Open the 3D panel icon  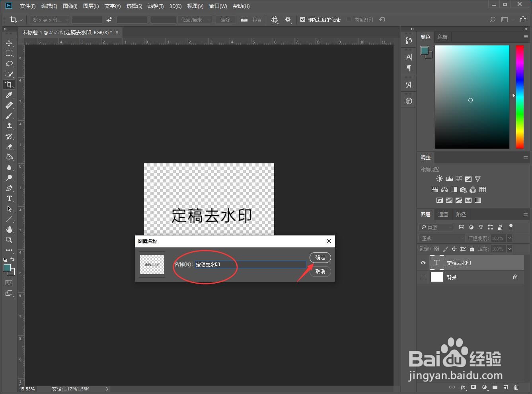[409, 101]
